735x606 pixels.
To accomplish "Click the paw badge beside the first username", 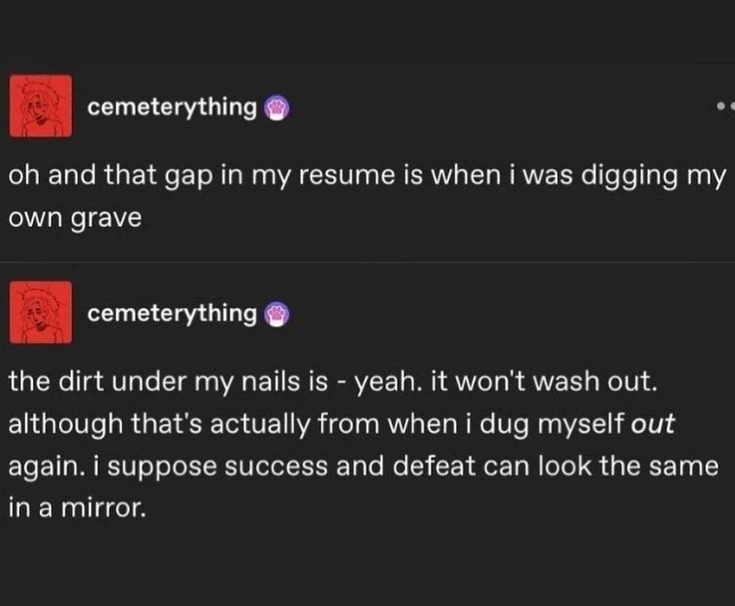I will (276, 108).
